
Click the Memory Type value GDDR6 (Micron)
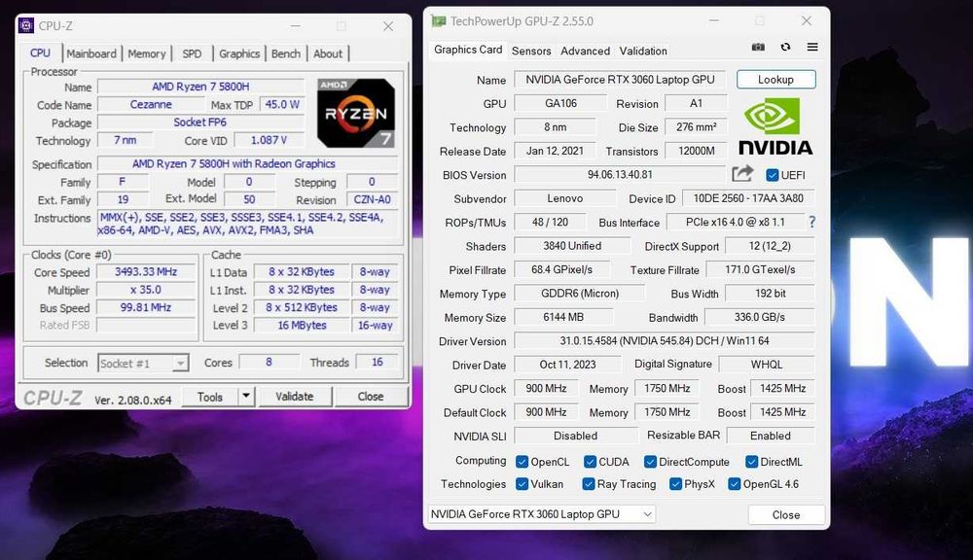(x=580, y=294)
